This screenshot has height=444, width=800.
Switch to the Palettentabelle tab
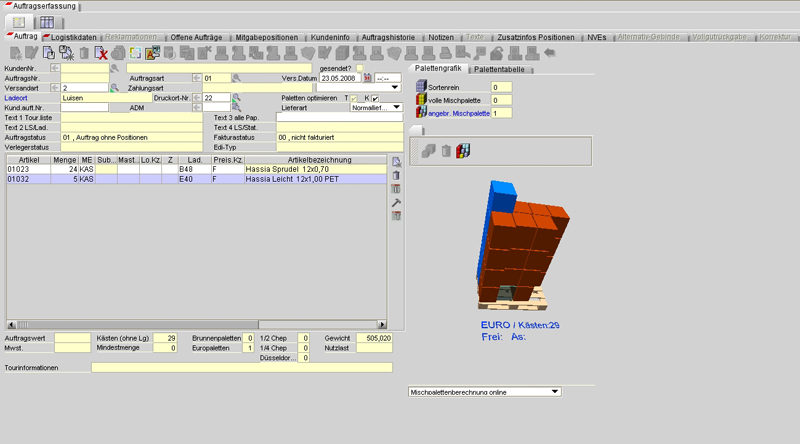pyautogui.click(x=499, y=69)
